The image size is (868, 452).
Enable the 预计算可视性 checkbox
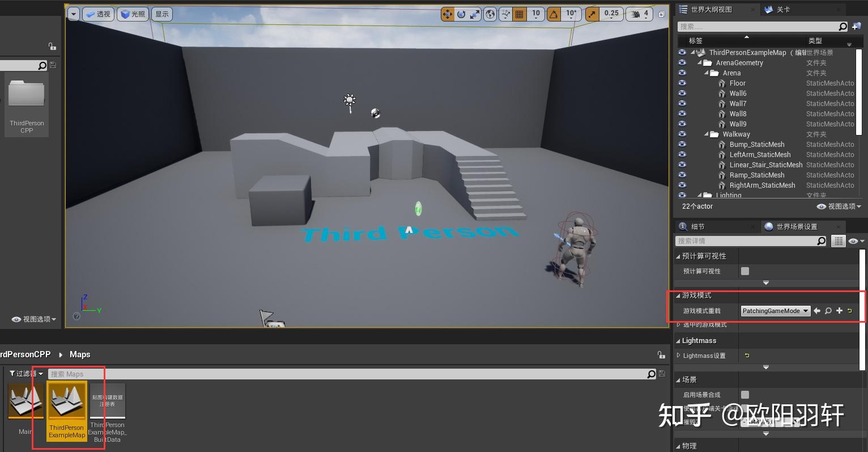tap(744, 271)
